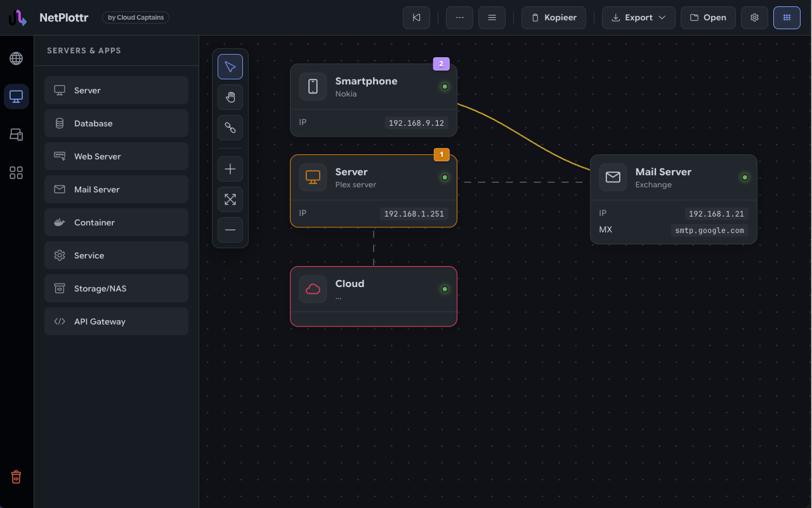
Task: Zoom out with minus button
Action: point(230,230)
